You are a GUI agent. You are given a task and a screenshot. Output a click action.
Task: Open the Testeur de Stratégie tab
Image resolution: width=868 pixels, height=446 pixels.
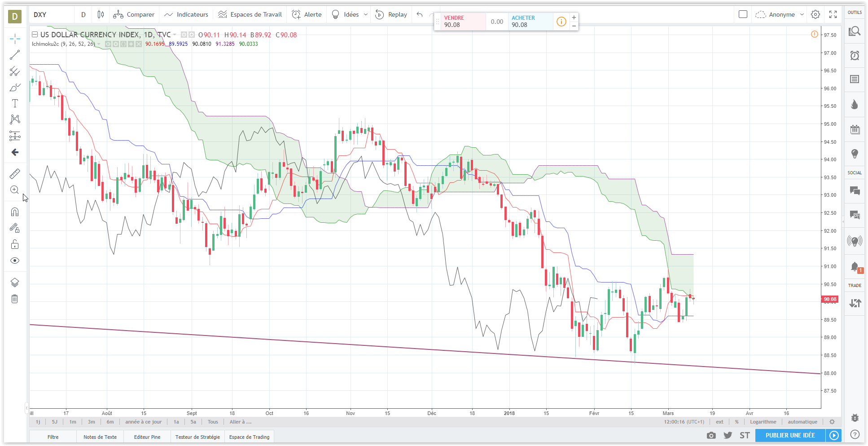click(x=197, y=437)
